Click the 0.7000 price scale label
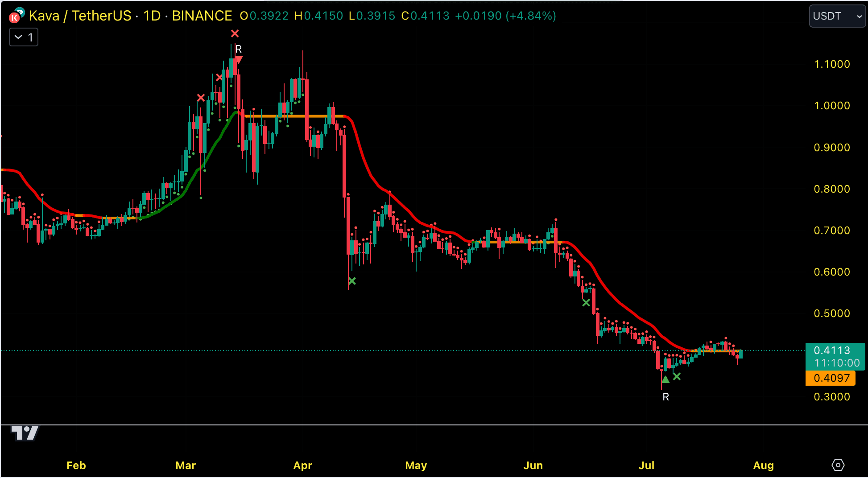 [832, 231]
